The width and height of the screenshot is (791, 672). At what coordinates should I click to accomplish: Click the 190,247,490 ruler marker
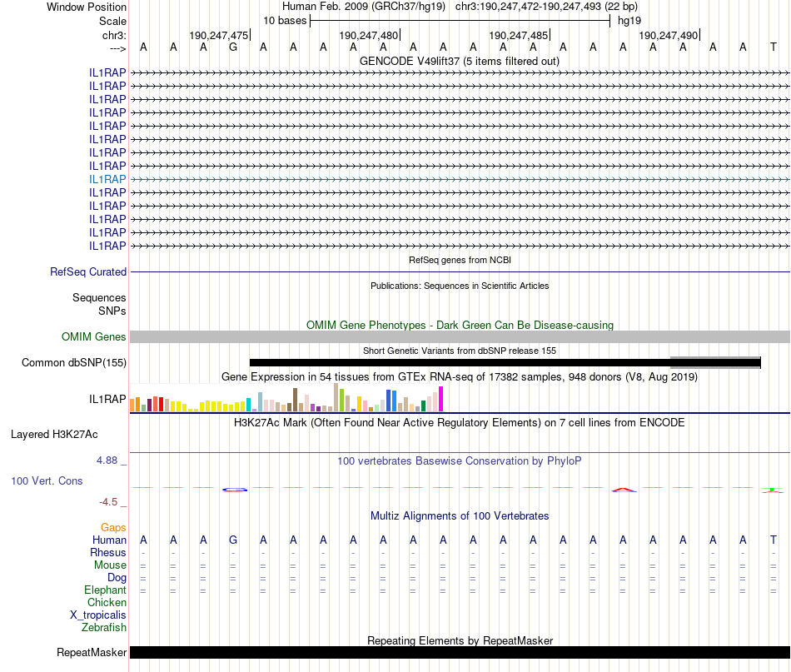pyautogui.click(x=669, y=35)
